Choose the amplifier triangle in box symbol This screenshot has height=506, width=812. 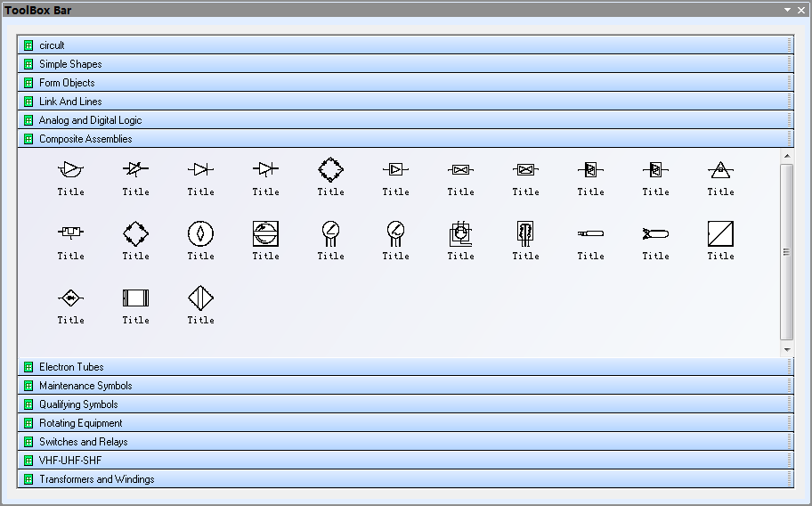click(395, 169)
